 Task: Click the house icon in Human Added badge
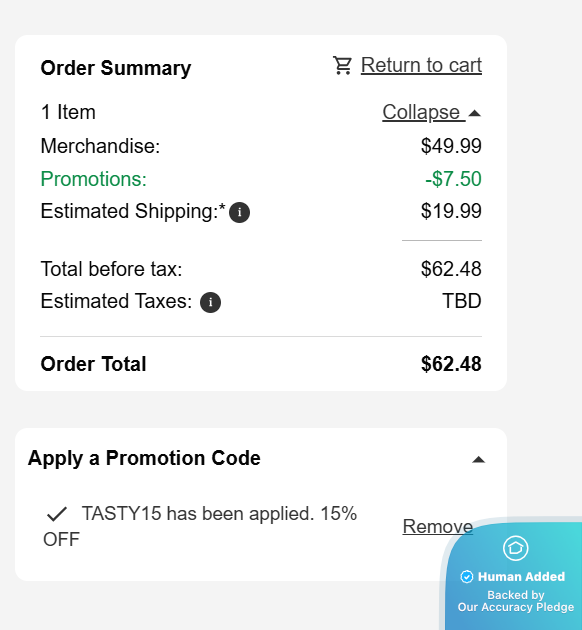point(516,548)
